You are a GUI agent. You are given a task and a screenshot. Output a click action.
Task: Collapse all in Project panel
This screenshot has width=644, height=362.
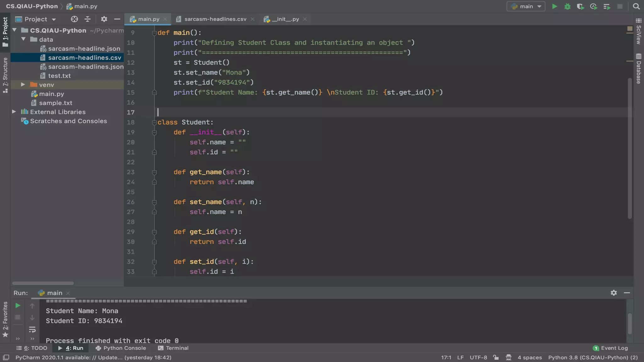(x=87, y=19)
